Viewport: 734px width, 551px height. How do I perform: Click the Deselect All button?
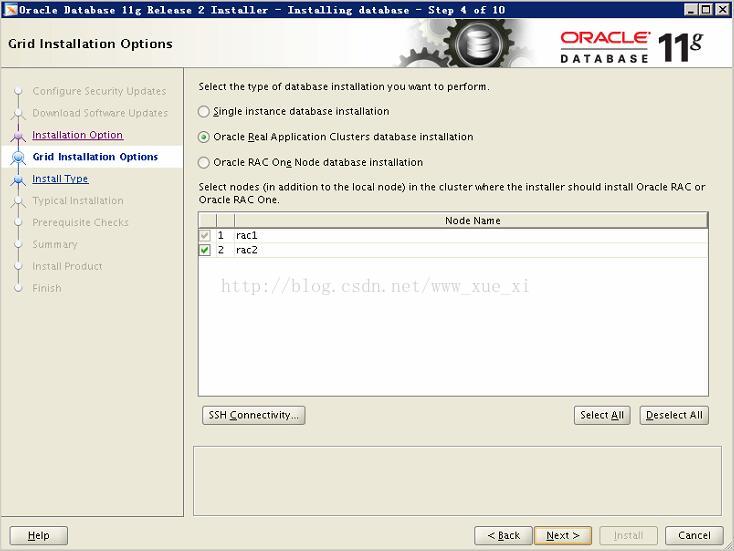tap(674, 415)
